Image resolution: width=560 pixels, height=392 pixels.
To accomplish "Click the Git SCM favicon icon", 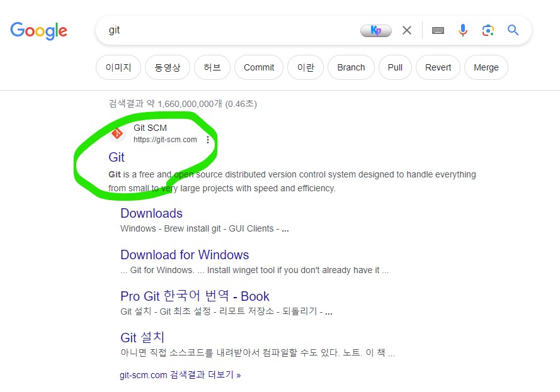I will pos(117,133).
